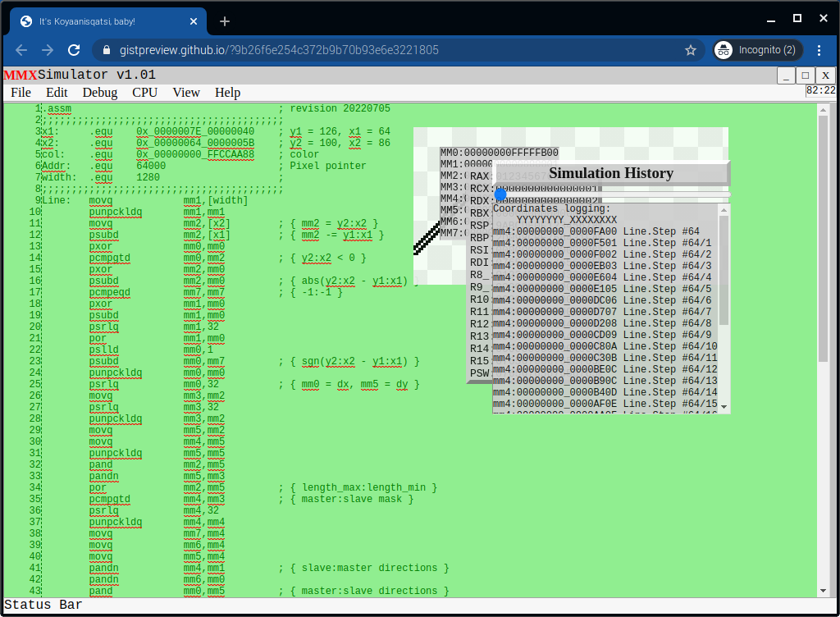Click the Simulation History slider handle
This screenshot has width=840, height=617.
pyautogui.click(x=500, y=194)
